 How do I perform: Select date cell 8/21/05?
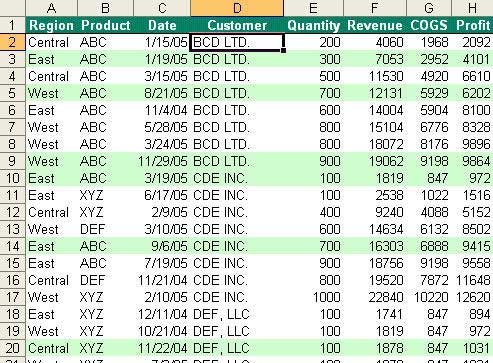point(162,93)
